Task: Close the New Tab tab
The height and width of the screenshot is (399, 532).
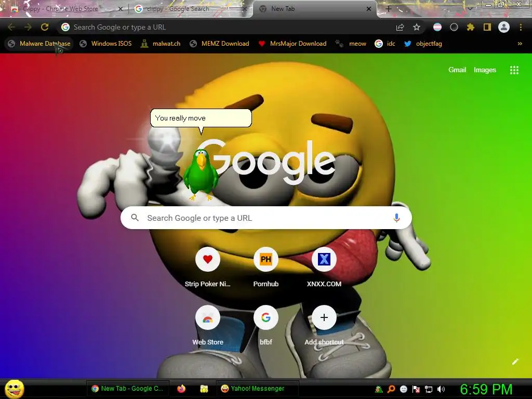Action: [x=369, y=9]
